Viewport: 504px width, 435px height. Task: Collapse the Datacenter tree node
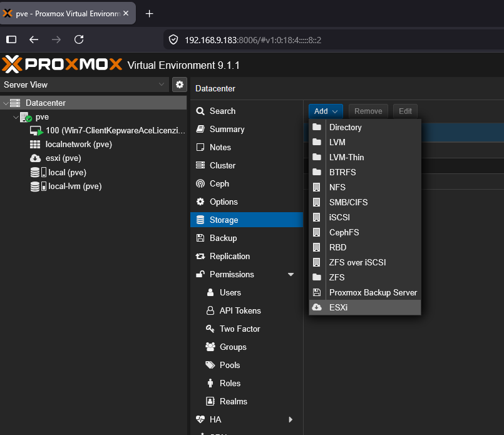click(6, 103)
